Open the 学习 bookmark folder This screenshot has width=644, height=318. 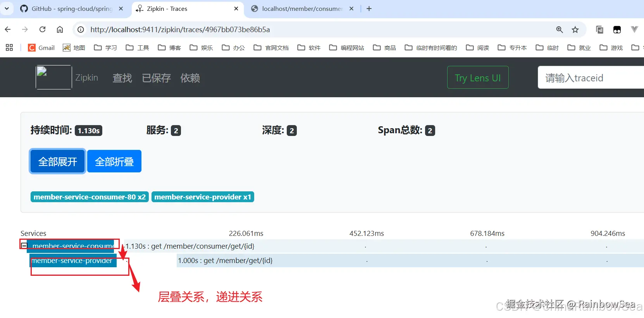click(105, 48)
